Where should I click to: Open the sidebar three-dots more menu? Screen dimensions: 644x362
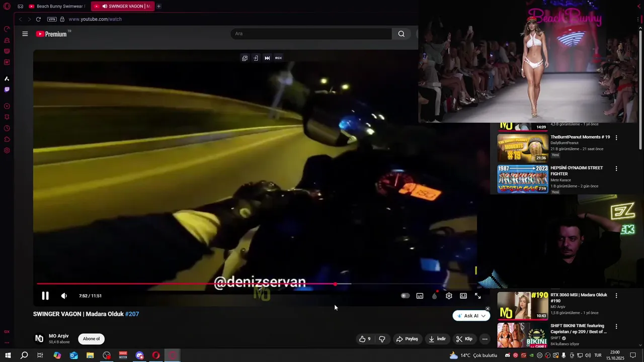point(7,342)
